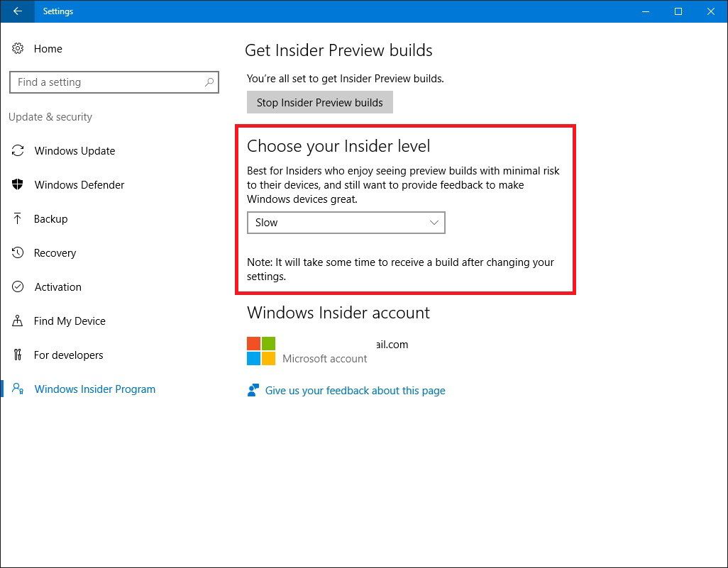Click the Get Insider Preview builds heading
This screenshot has width=728, height=568.
[338, 50]
